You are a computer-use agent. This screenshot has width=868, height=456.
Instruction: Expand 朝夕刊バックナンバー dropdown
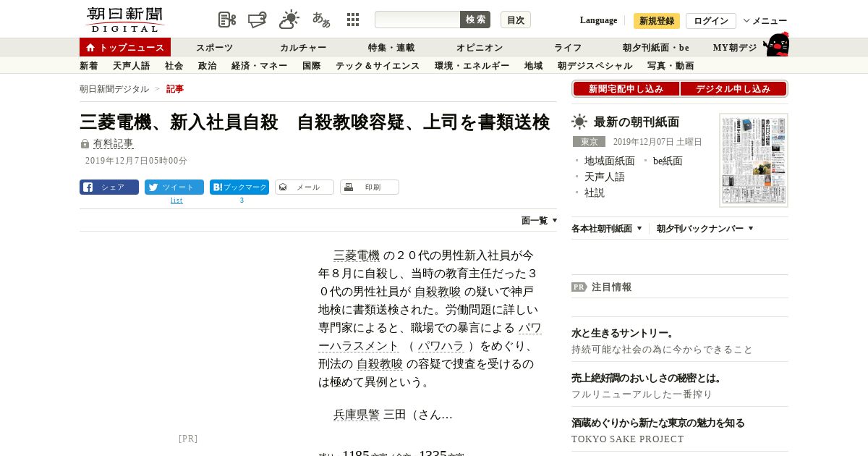705,229
